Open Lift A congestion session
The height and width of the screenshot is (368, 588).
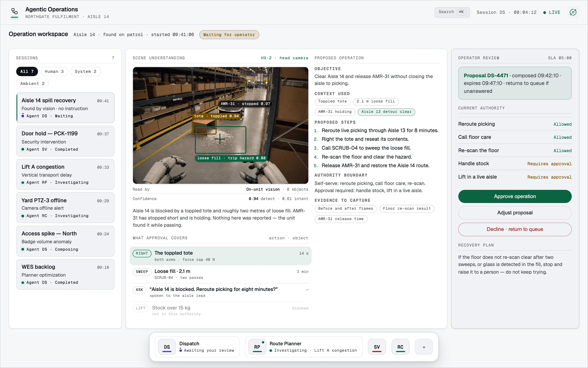click(65, 174)
